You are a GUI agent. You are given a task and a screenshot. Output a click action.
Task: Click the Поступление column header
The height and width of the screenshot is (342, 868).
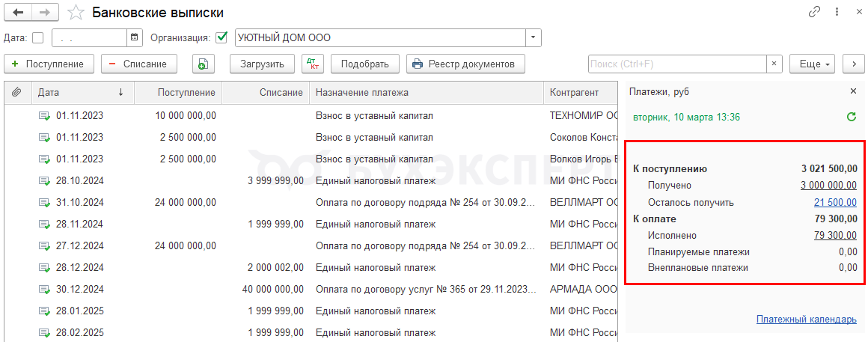coord(177,92)
